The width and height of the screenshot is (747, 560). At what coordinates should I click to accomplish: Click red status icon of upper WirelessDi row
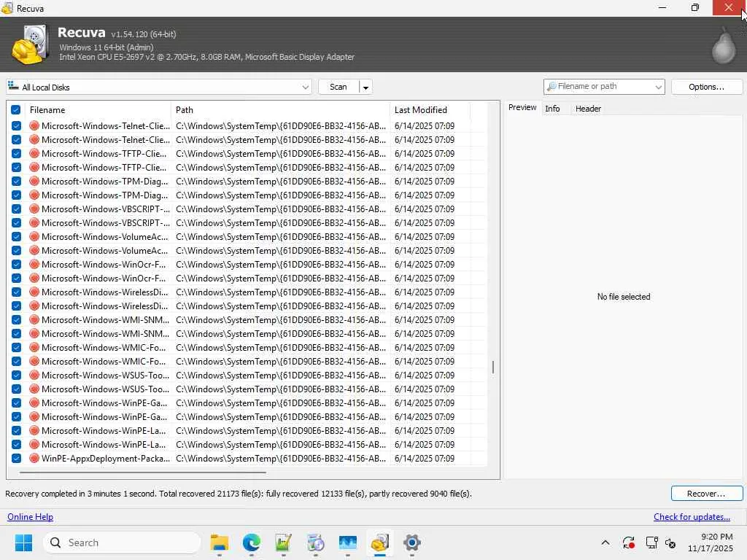click(34, 292)
